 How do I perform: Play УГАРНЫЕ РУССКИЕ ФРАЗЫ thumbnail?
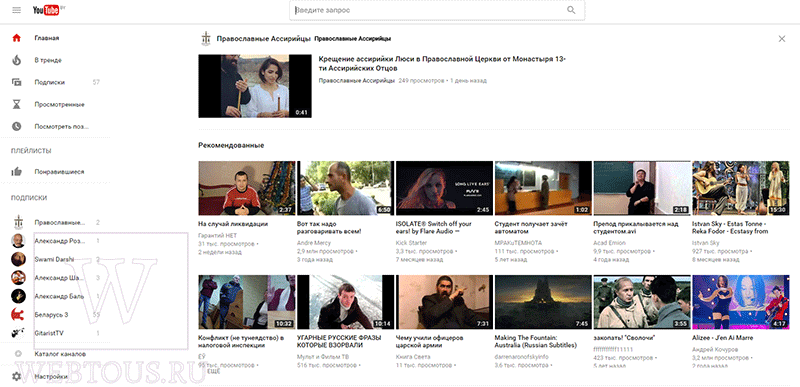[x=345, y=302]
